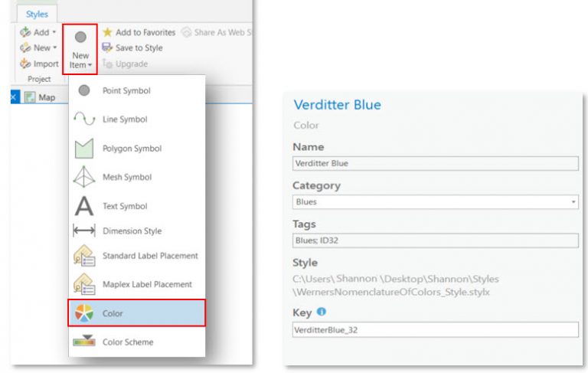Image resolution: width=588 pixels, height=373 pixels.
Task: Select Standard Label Placement icon
Action: (x=84, y=256)
